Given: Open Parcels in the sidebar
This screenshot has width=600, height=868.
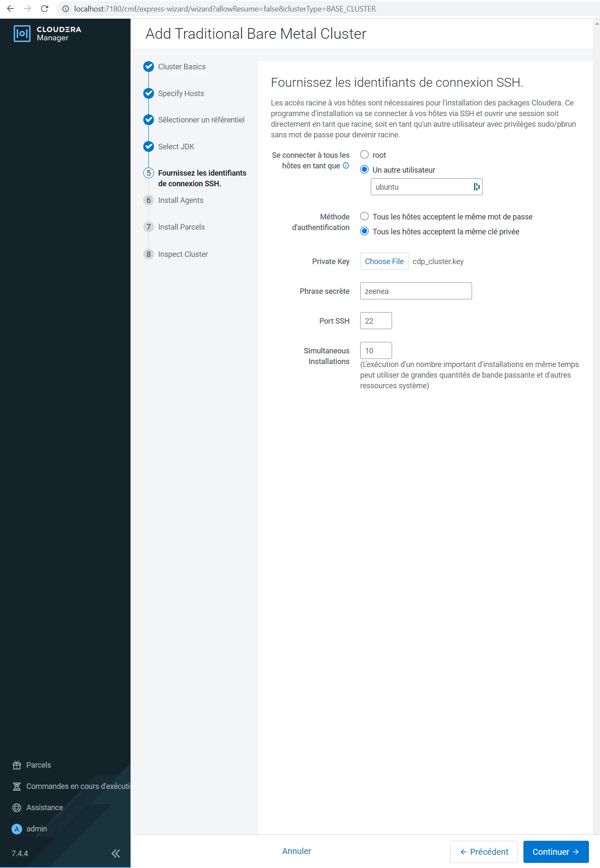Looking at the screenshot, I should click(39, 765).
